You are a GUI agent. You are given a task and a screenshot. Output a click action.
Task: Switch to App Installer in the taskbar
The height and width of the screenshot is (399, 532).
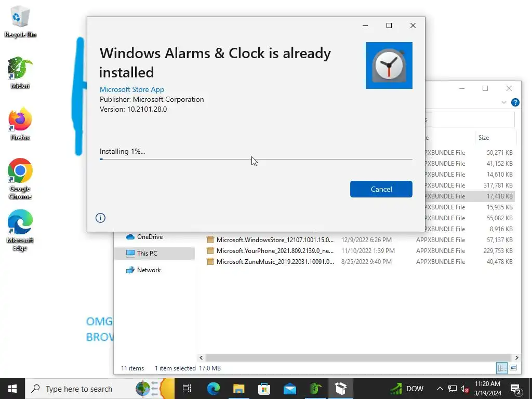coord(341,389)
